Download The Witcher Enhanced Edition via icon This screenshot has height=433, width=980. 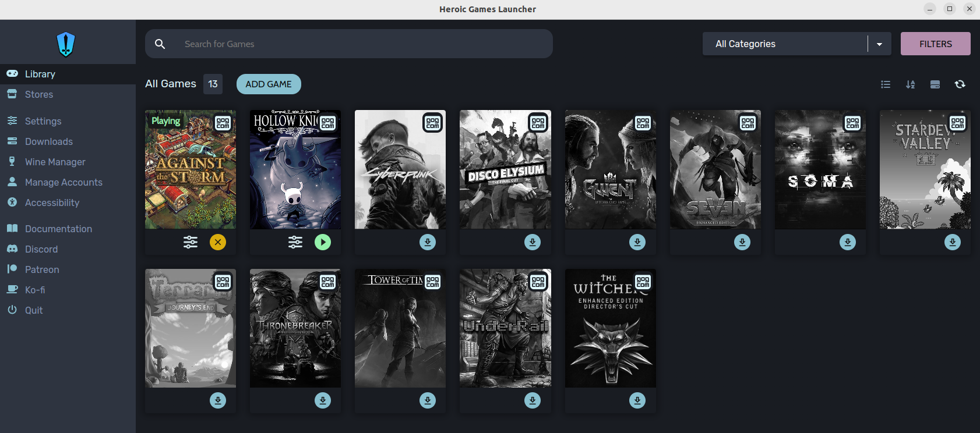[x=637, y=400]
